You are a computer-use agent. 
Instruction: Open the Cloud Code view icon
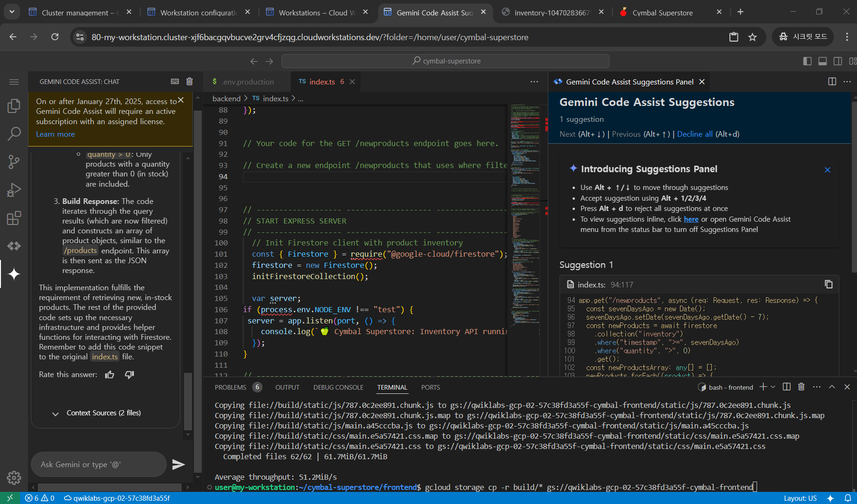pos(14,246)
